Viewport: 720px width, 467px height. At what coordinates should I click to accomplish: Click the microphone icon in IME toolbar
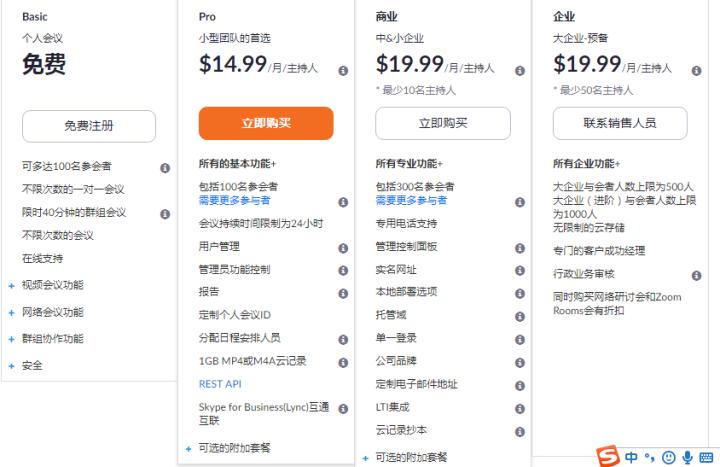687,457
